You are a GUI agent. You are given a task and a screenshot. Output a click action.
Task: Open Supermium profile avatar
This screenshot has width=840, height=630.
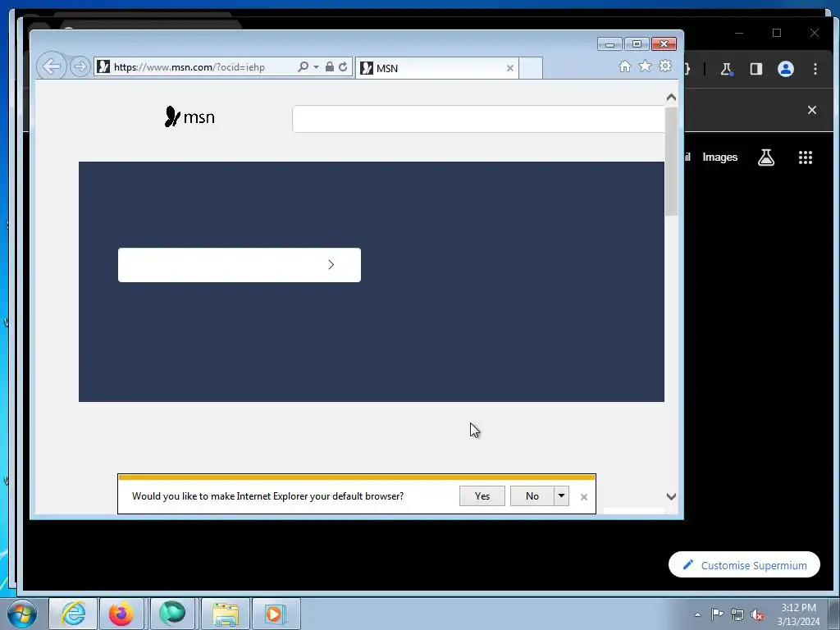click(786, 69)
